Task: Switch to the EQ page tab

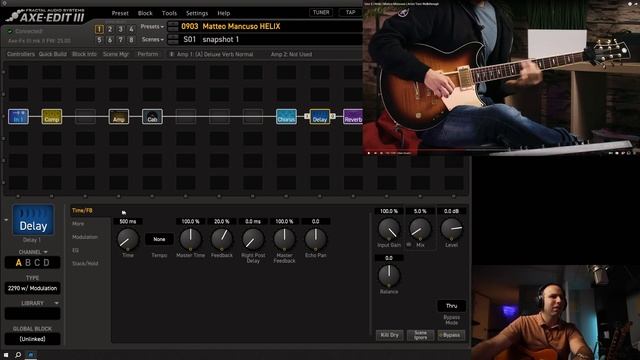Action: [76, 250]
